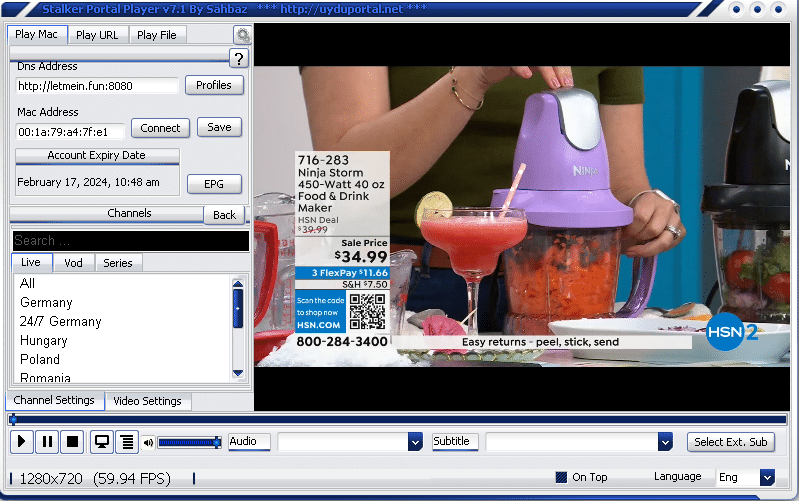Click the expiry date February 17, 2024
Image resolution: width=799 pixels, height=501 pixels.
click(88, 182)
